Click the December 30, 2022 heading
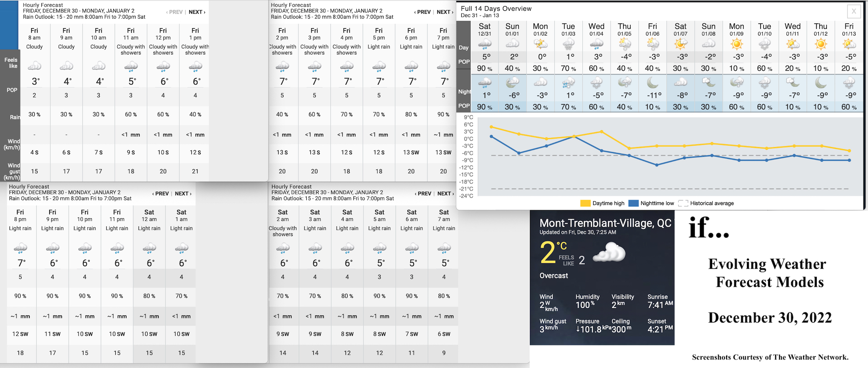The width and height of the screenshot is (868, 368). coord(770,318)
